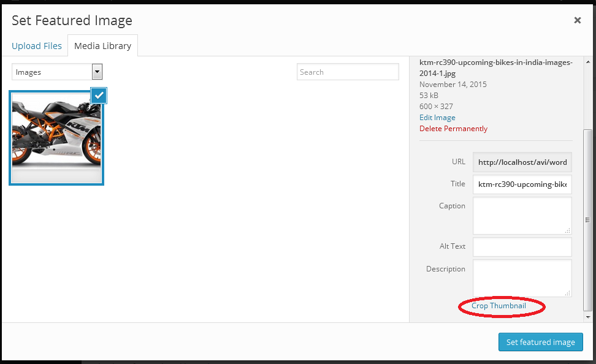
Task: Click the 600 × 327 dimensions text
Action: pos(436,107)
